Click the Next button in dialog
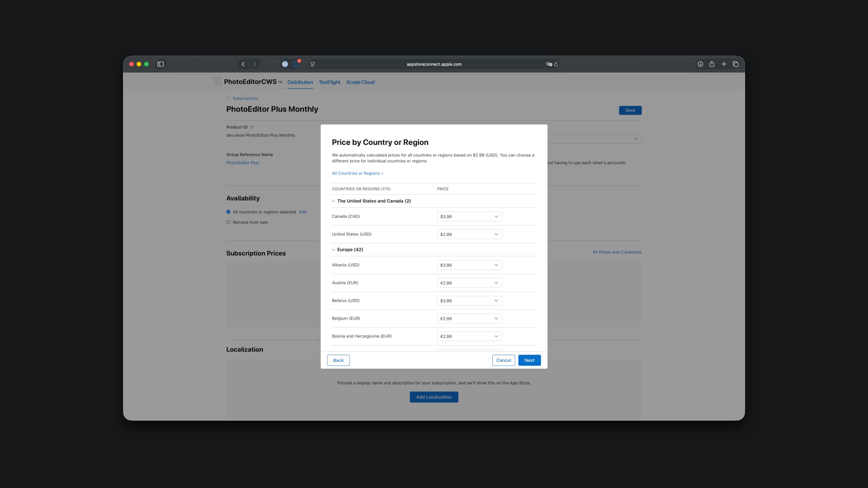The height and width of the screenshot is (488, 868). [x=529, y=361]
